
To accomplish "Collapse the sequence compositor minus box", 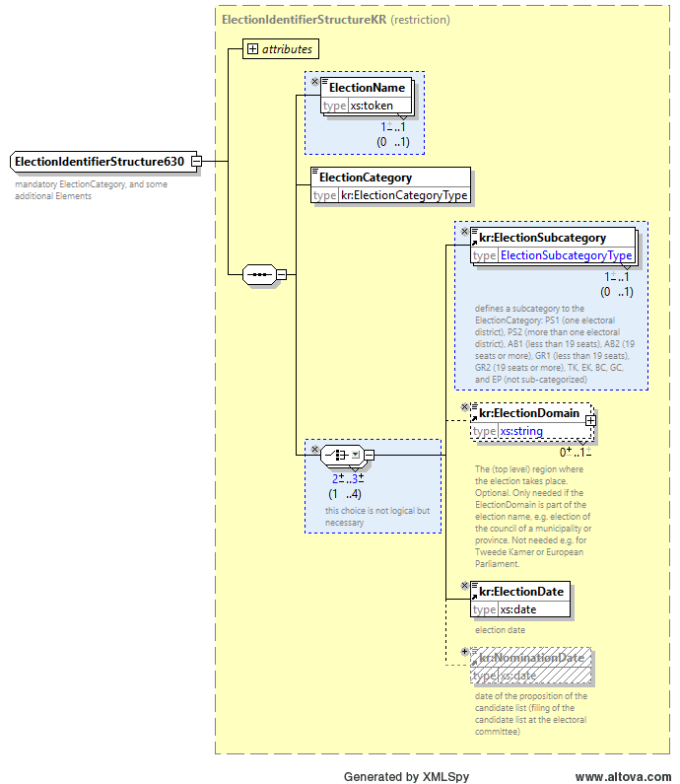I will pos(281,274).
